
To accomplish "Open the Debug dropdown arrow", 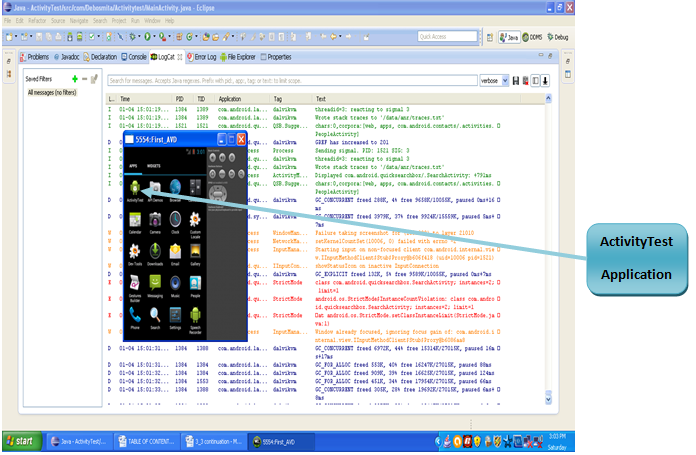I will 139,37.
